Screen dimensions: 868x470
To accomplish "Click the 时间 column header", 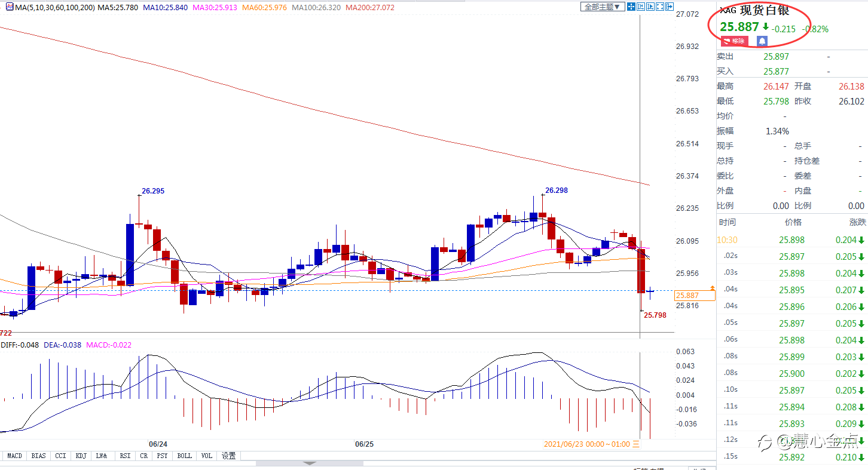I will click(x=728, y=222).
